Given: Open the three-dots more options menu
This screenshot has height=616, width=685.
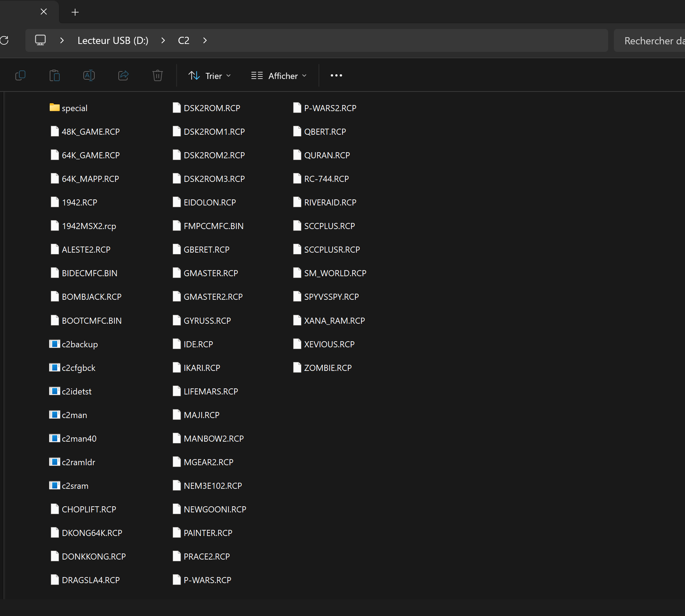Looking at the screenshot, I should point(336,75).
